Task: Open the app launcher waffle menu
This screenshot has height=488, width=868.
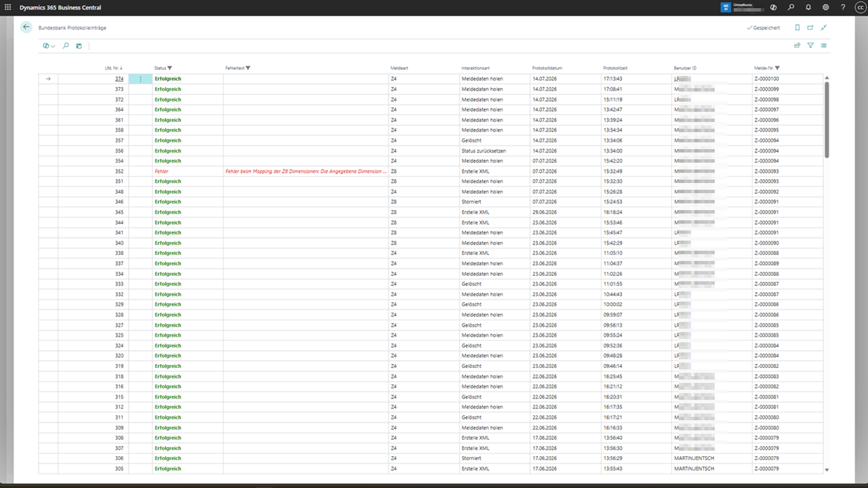Action: tap(8, 7)
